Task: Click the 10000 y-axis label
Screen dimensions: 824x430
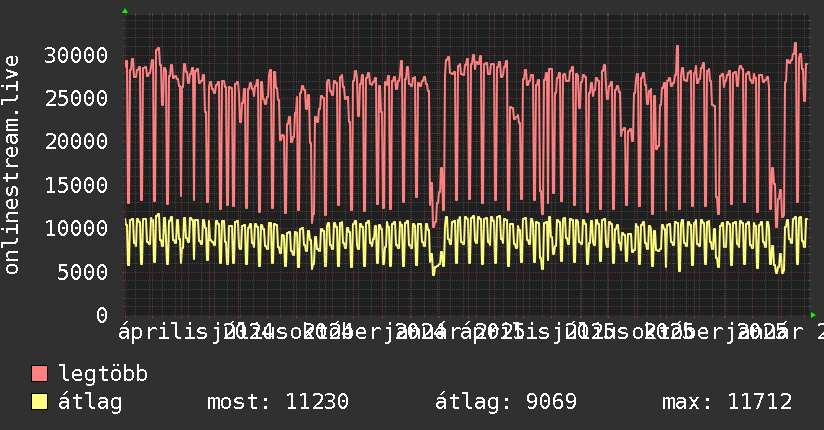Action: [x=76, y=228]
